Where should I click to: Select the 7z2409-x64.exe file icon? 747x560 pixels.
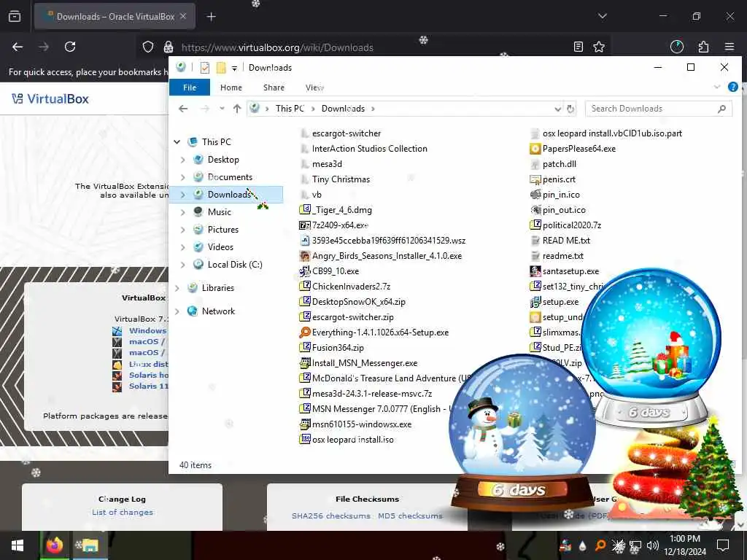[305, 225]
